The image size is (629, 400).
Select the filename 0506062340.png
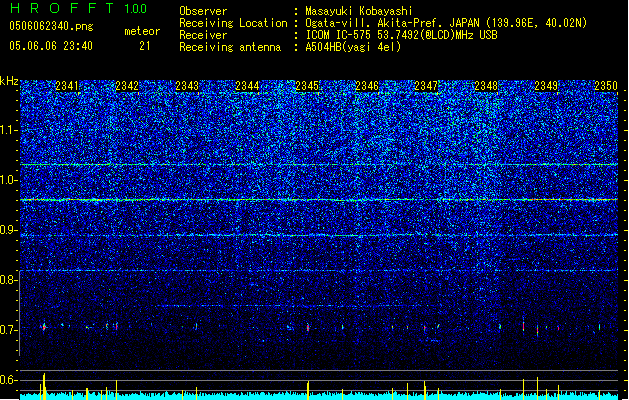51,26
